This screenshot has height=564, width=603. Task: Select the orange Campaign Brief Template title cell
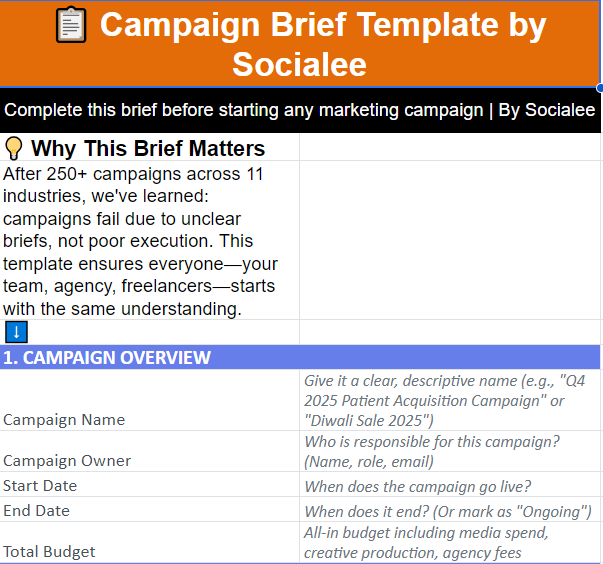point(300,44)
